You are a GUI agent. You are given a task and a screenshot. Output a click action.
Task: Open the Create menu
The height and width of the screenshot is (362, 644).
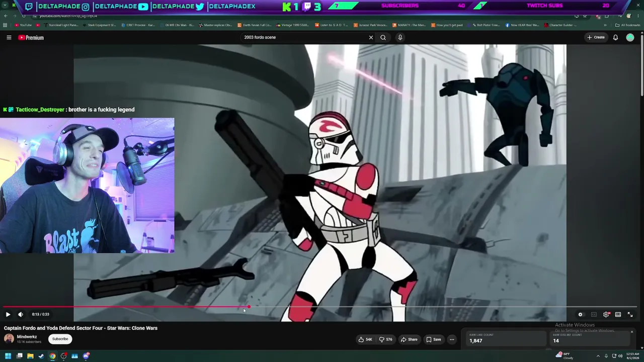[596, 37]
